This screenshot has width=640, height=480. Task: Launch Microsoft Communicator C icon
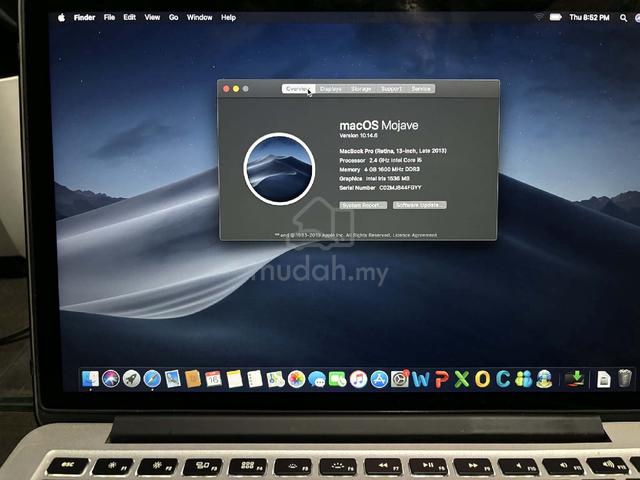(503, 379)
